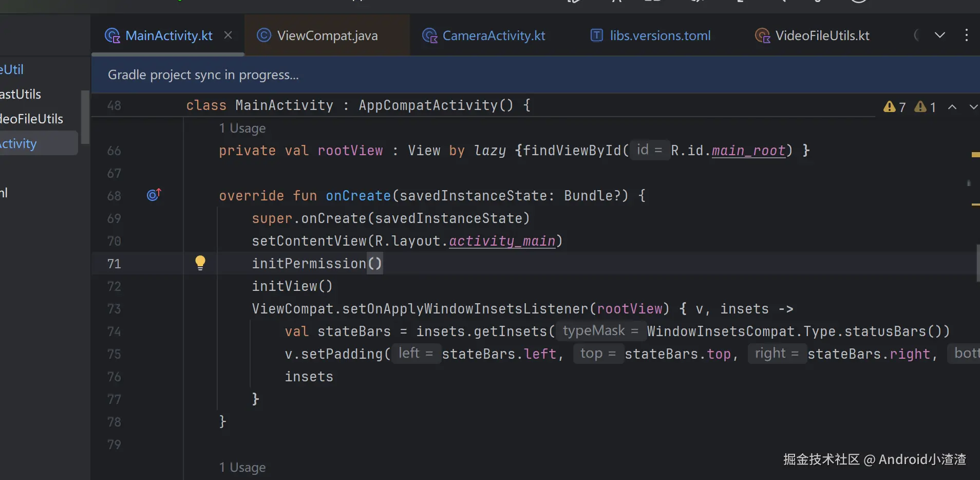Click the override gutter icon beside onCreate
This screenshot has height=480, width=980.
154,195
